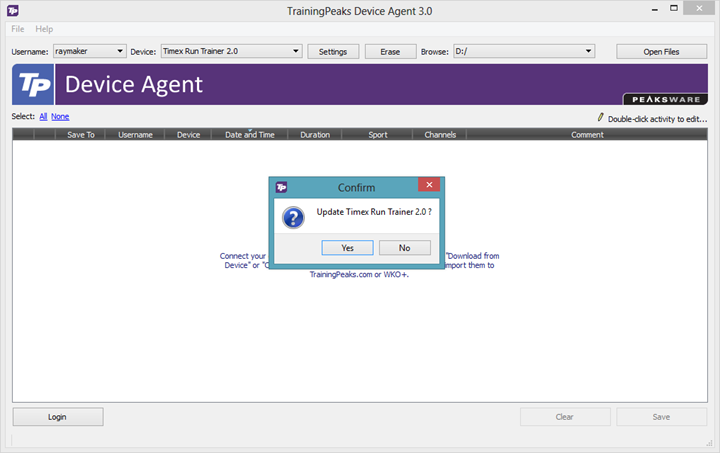Click the Open Files button
720x453 pixels.
(661, 52)
